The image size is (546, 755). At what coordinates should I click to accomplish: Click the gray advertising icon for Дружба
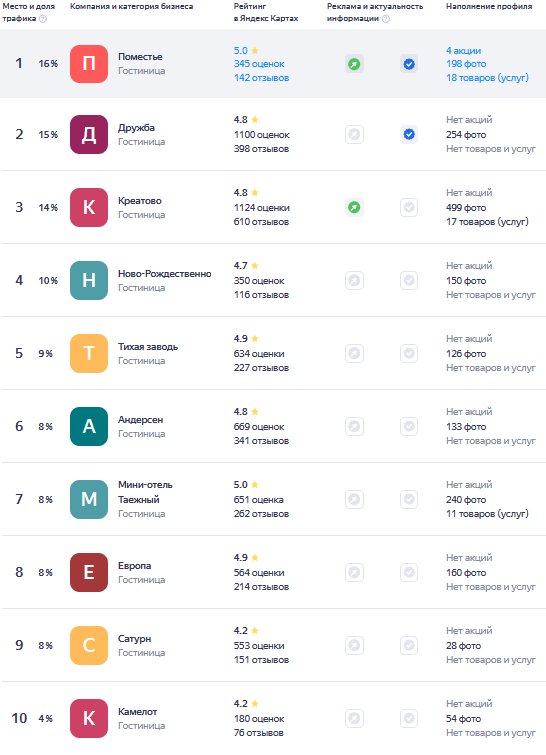click(354, 134)
